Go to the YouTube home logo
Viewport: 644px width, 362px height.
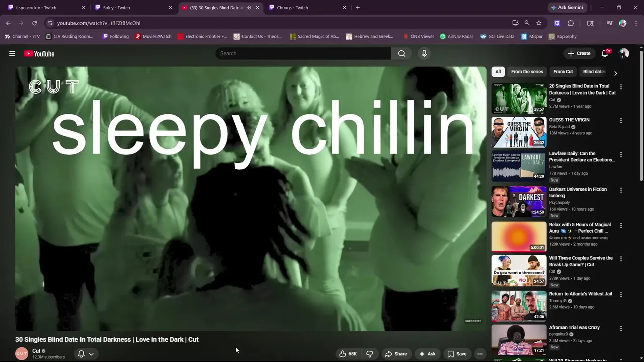pos(39,54)
